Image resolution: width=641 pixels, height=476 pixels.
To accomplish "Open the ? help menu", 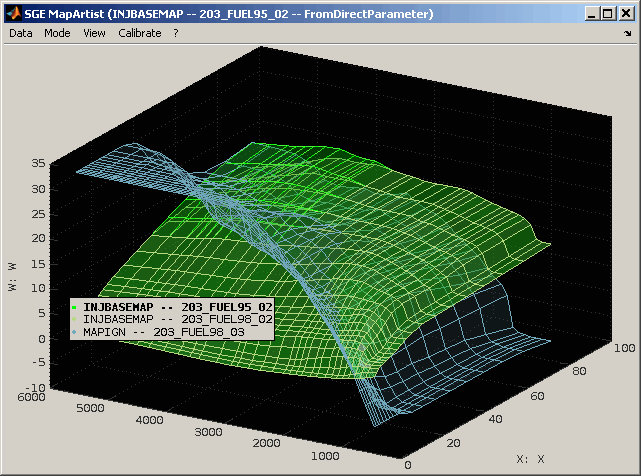I will click(x=176, y=33).
